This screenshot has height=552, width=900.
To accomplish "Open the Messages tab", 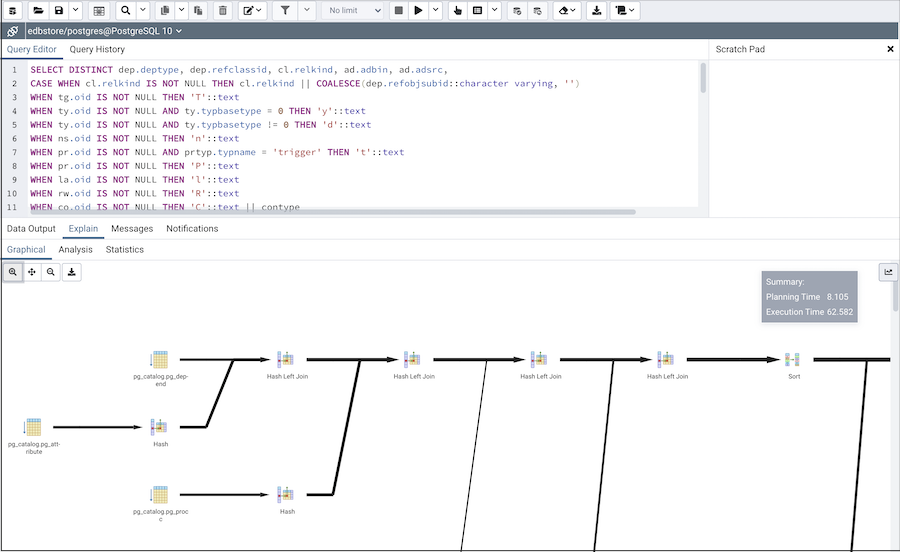I will click(x=132, y=228).
